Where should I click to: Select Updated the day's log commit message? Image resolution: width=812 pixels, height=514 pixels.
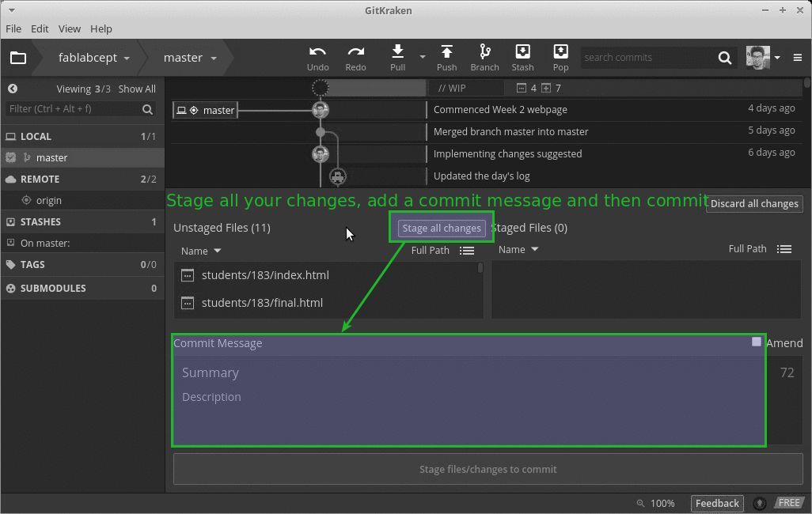point(481,176)
